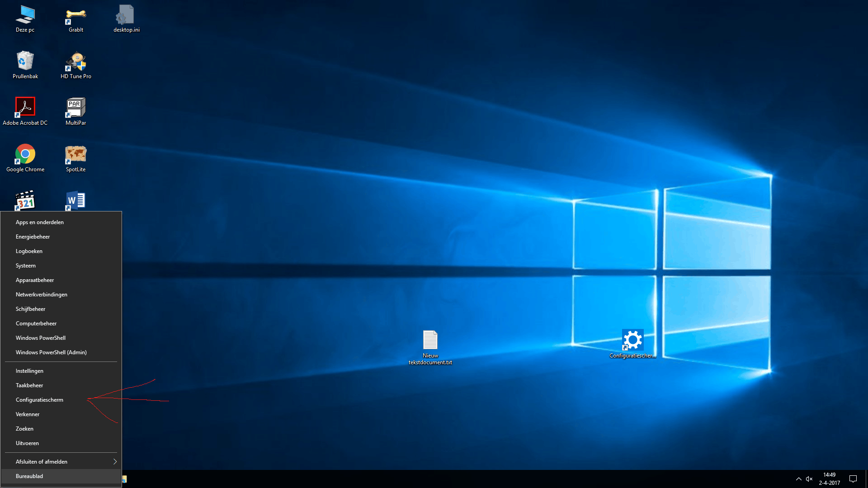Screen dimensions: 868x488
Task: Open Configuratiescherm from the context menu
Action: click(x=39, y=400)
